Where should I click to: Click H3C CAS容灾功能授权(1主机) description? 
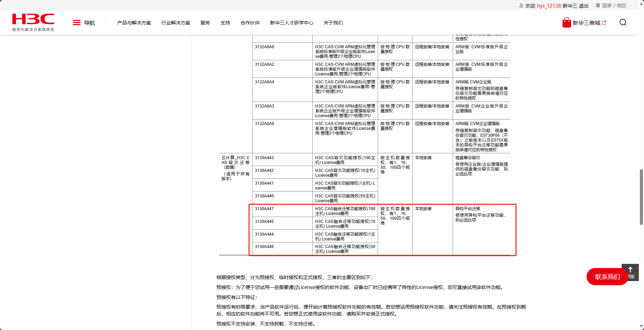(345, 186)
